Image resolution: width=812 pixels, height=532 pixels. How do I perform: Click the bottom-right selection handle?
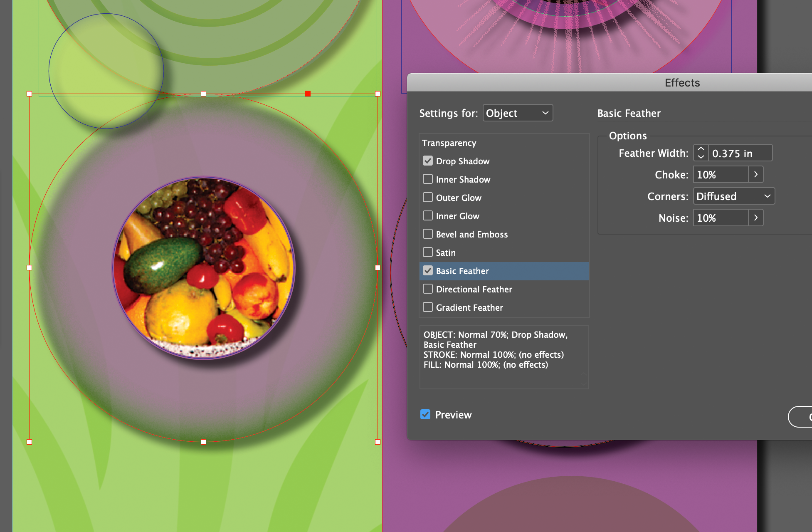coord(378,442)
